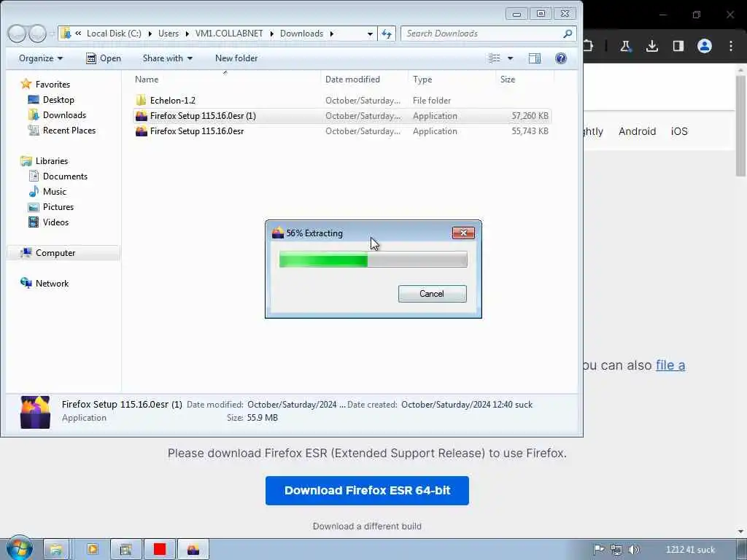This screenshot has width=747, height=560.
Task: Click New folder in the toolbar
Action: point(236,58)
